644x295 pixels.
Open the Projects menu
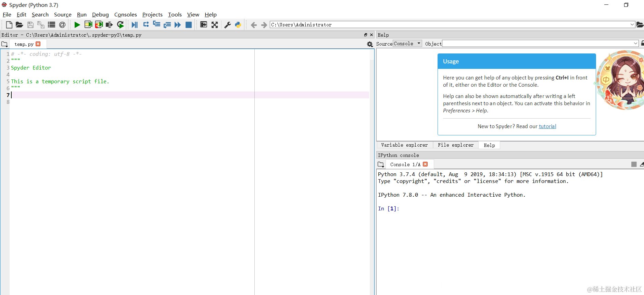click(x=152, y=14)
